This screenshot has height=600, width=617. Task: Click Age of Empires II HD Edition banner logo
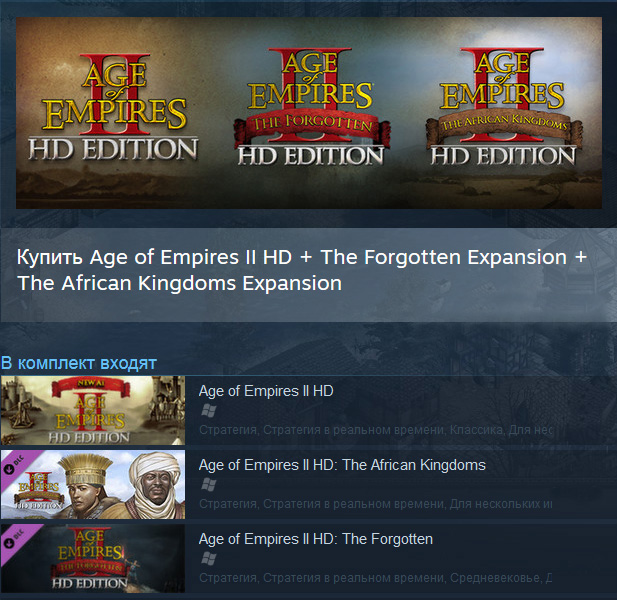pyautogui.click(x=114, y=107)
